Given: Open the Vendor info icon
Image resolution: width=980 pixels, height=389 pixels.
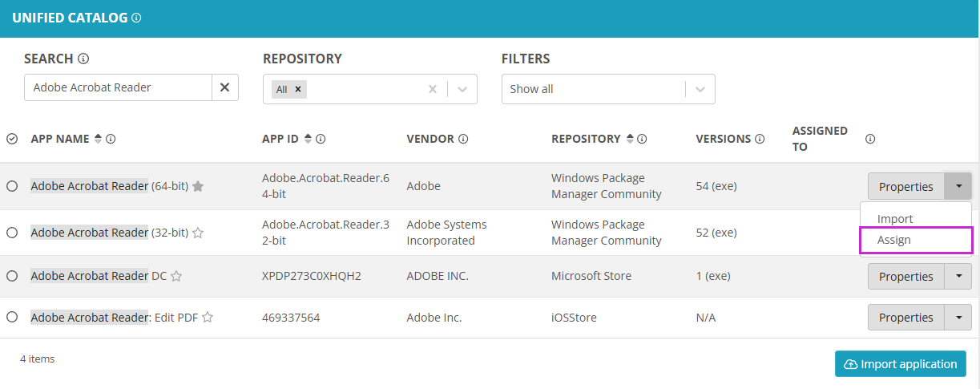Looking at the screenshot, I should point(463,139).
